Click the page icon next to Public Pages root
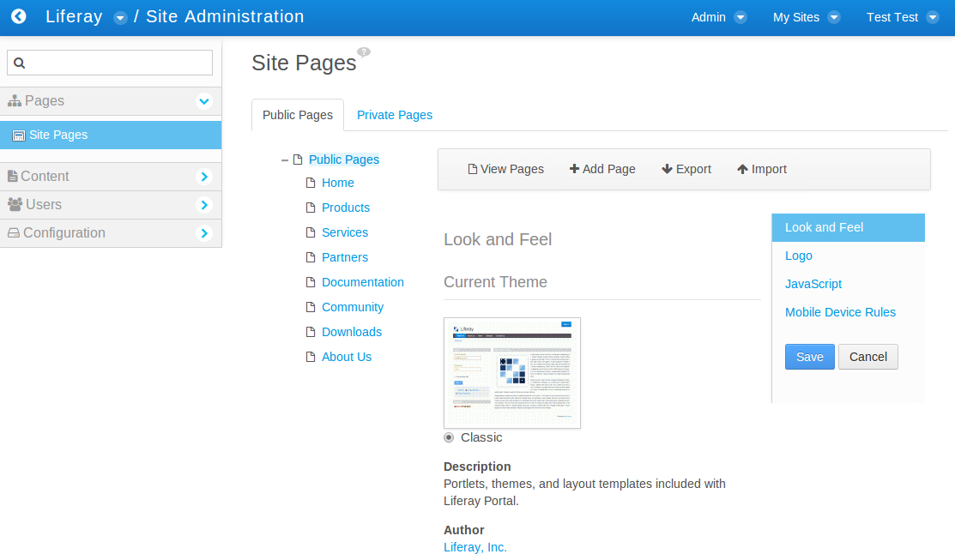This screenshot has width=955, height=560. coord(298,160)
